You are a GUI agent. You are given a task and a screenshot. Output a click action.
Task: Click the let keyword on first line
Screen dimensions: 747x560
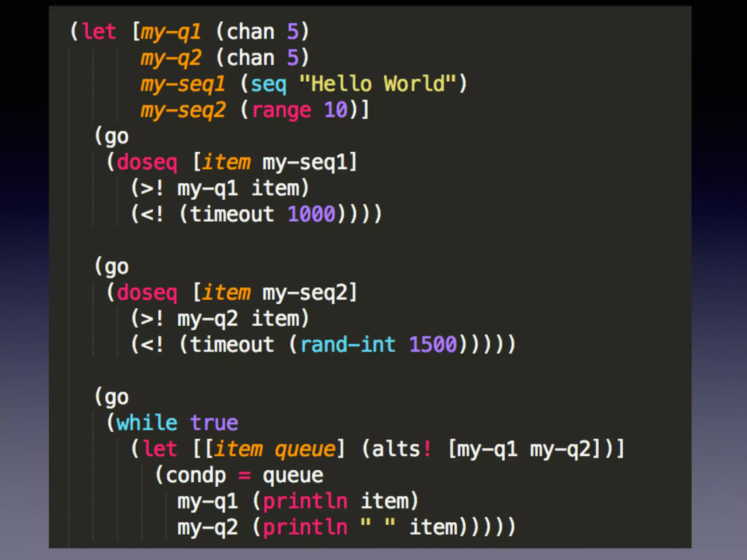pos(99,31)
